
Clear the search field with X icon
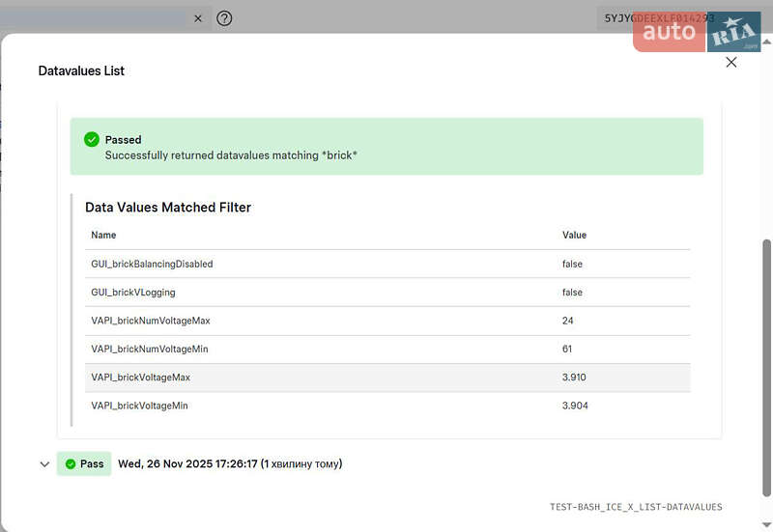pos(198,18)
